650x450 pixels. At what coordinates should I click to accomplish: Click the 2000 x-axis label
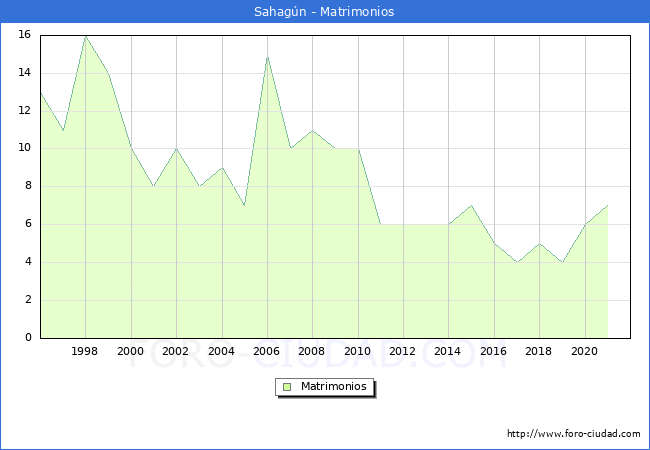tap(131, 351)
